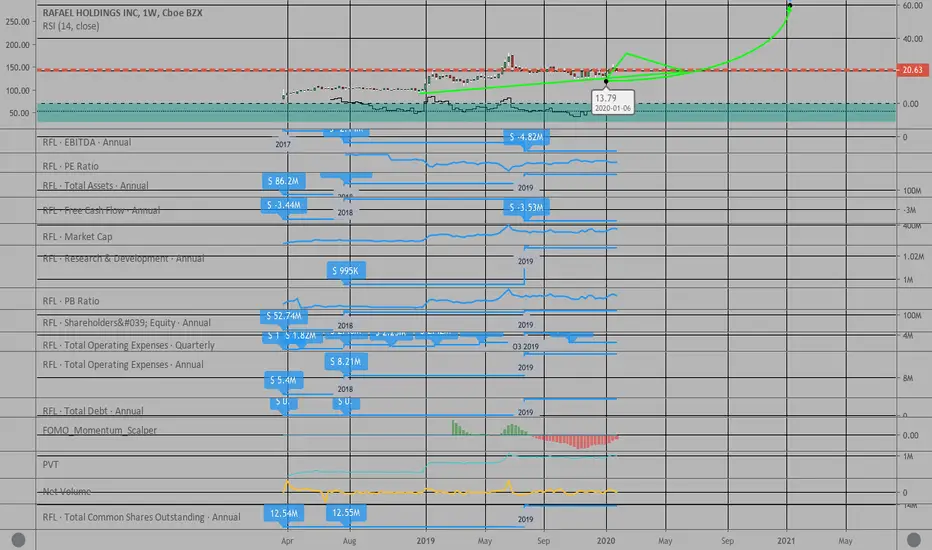Open the RFL · Market Cap indicator label

[77, 237]
